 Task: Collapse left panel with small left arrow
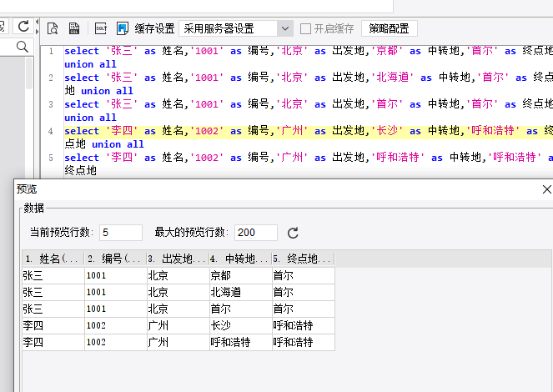37,22
